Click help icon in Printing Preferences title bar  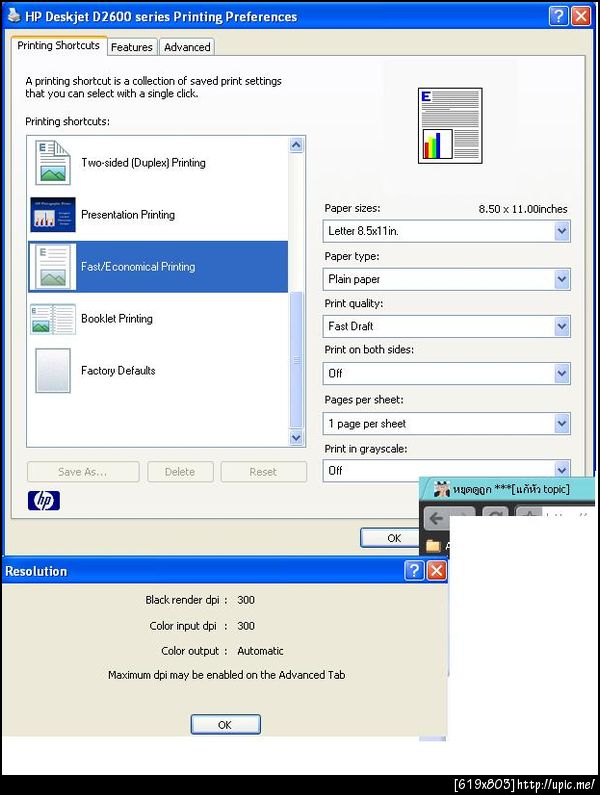(558, 16)
